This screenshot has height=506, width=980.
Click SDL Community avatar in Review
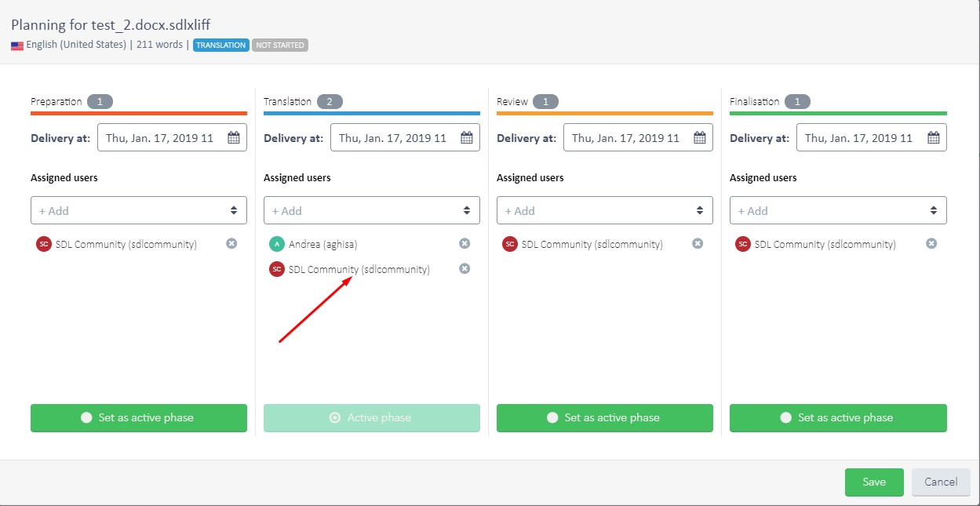click(x=509, y=244)
